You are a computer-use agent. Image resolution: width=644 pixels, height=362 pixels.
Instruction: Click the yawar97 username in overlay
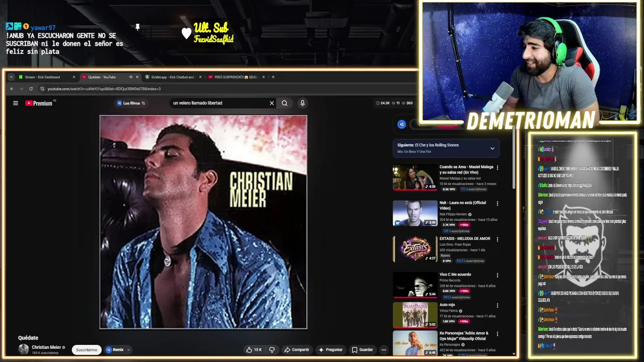[x=43, y=28]
